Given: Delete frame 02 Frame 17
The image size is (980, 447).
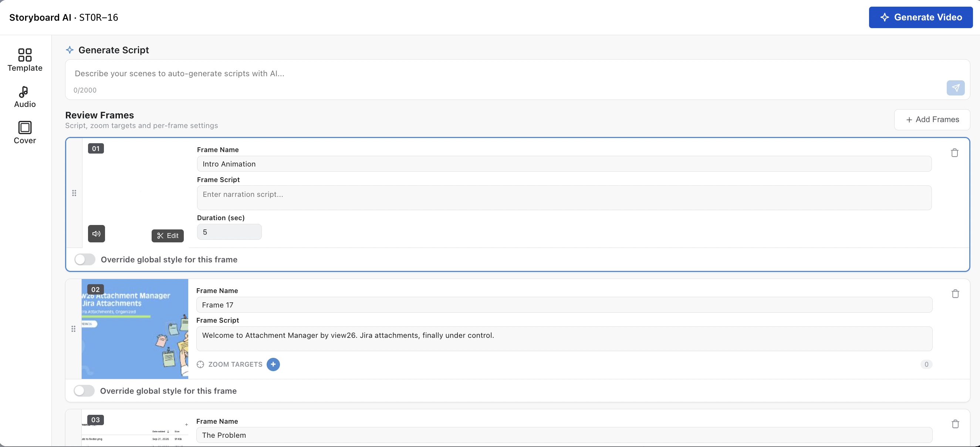Looking at the screenshot, I should point(955,293).
